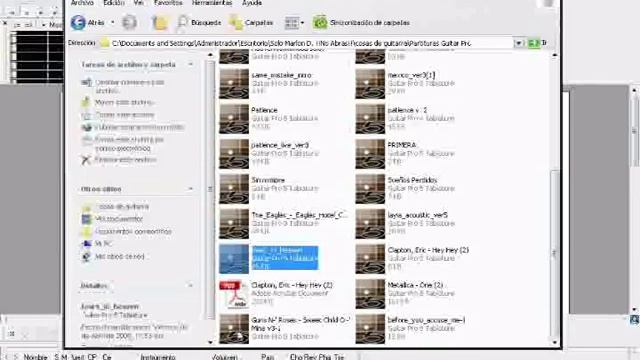
Task: Open the Ver menu
Action: (x=138, y=3)
